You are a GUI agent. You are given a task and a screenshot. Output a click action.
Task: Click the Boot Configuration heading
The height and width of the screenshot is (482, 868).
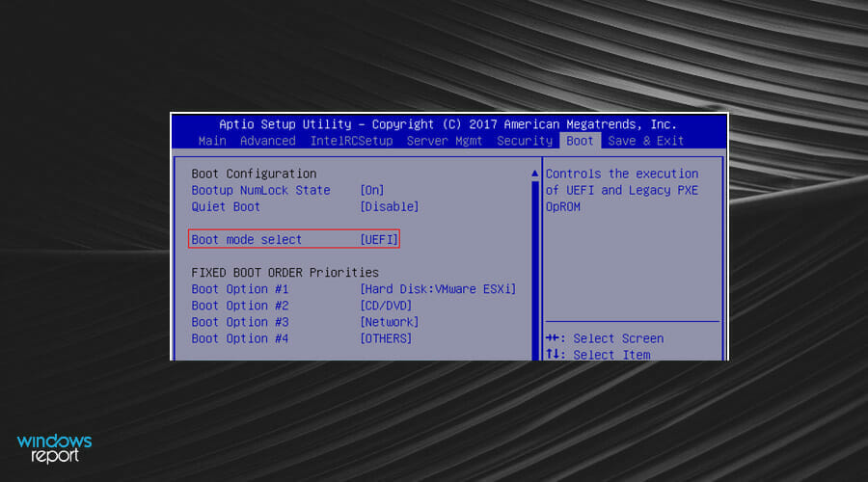point(254,174)
